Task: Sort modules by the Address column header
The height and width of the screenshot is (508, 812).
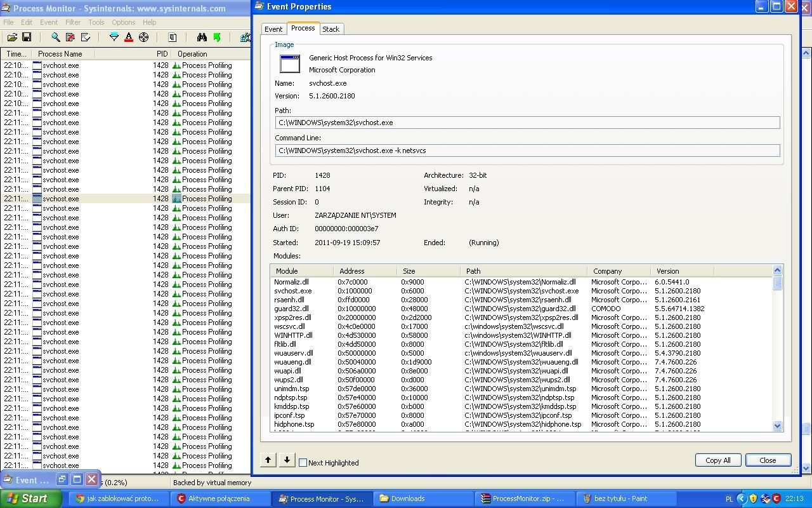Action: (x=365, y=271)
